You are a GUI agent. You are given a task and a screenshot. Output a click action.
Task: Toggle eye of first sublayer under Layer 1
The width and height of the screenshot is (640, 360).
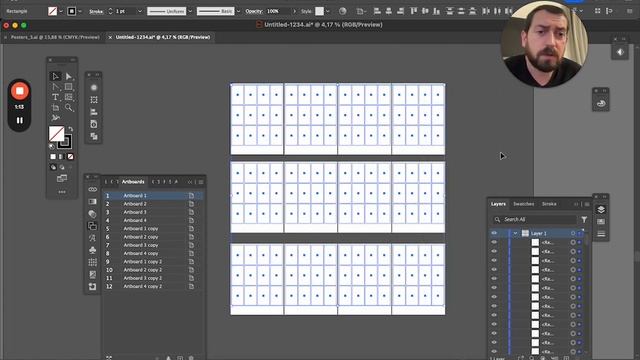[494, 242]
